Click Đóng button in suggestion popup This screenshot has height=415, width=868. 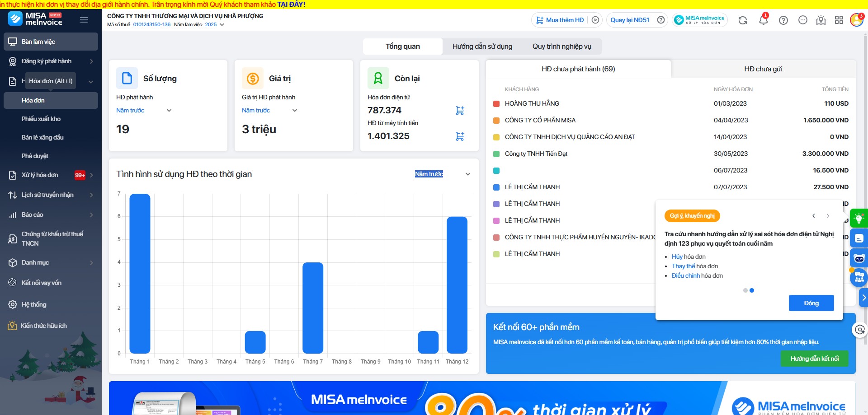pyautogui.click(x=811, y=303)
